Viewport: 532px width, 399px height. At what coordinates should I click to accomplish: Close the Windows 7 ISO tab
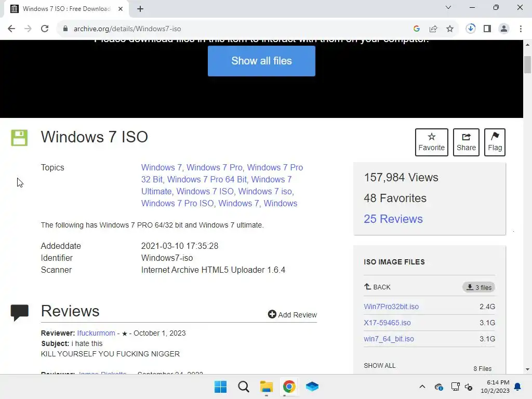(x=121, y=9)
